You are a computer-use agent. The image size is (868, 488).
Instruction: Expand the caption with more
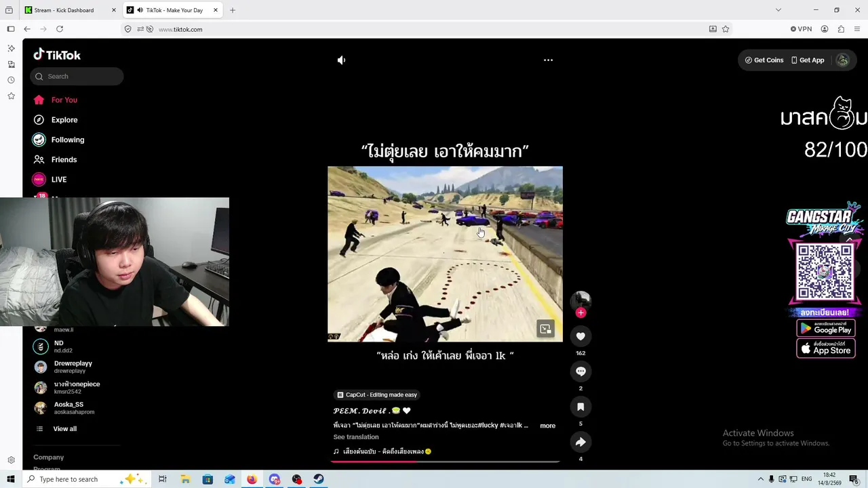(547, 426)
